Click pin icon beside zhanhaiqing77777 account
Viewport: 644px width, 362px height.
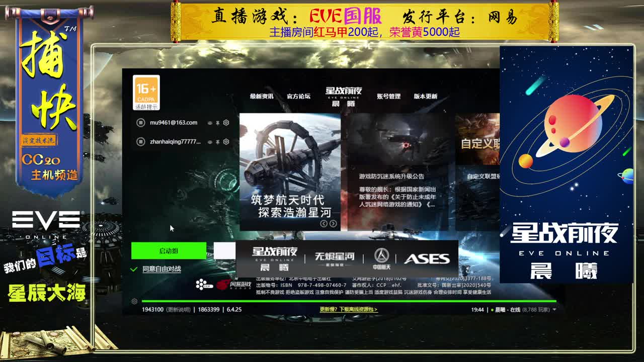[x=218, y=142]
